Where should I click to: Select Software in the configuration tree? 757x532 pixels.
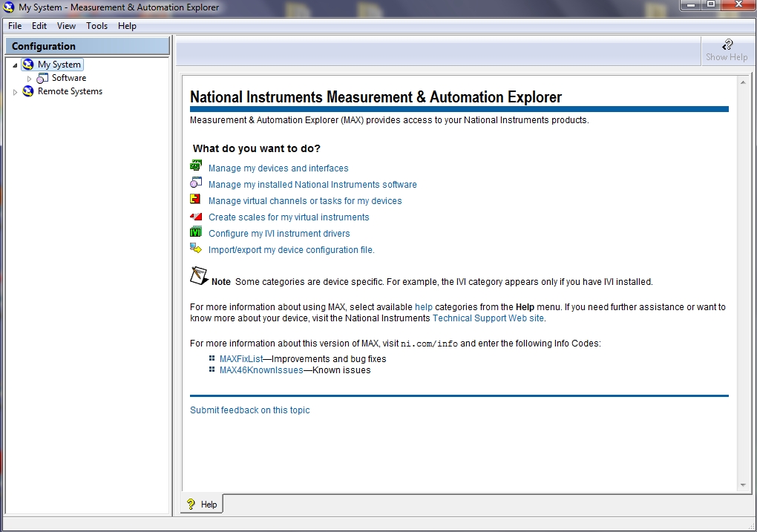69,78
